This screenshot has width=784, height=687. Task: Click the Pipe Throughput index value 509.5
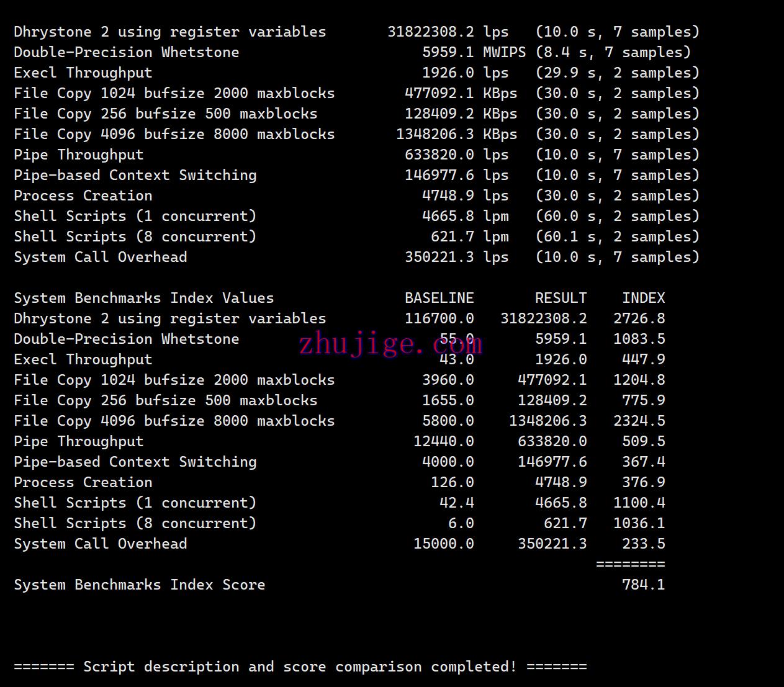pos(643,441)
